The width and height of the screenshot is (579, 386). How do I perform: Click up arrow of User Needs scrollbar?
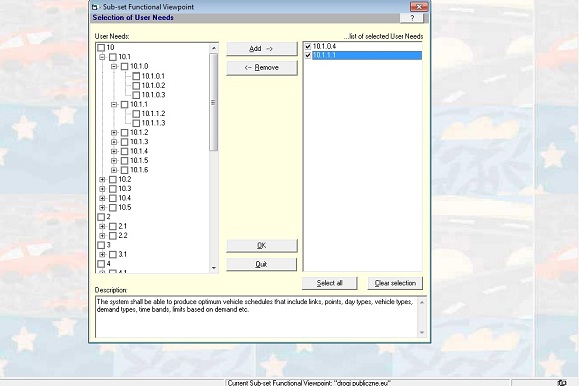pyautogui.click(x=214, y=48)
